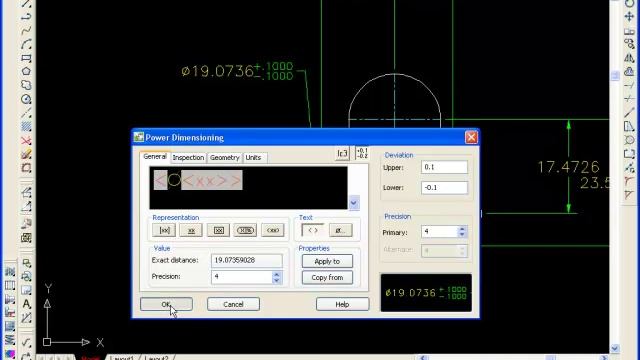Click the dimension text <◯<xx>> editor area
Viewport: 640px width, 360px height.
249,188
